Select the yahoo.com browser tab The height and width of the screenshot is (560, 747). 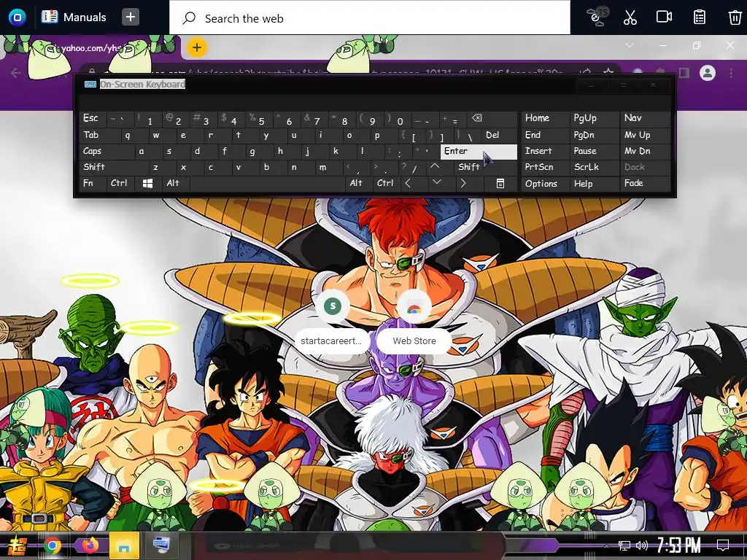(x=90, y=47)
